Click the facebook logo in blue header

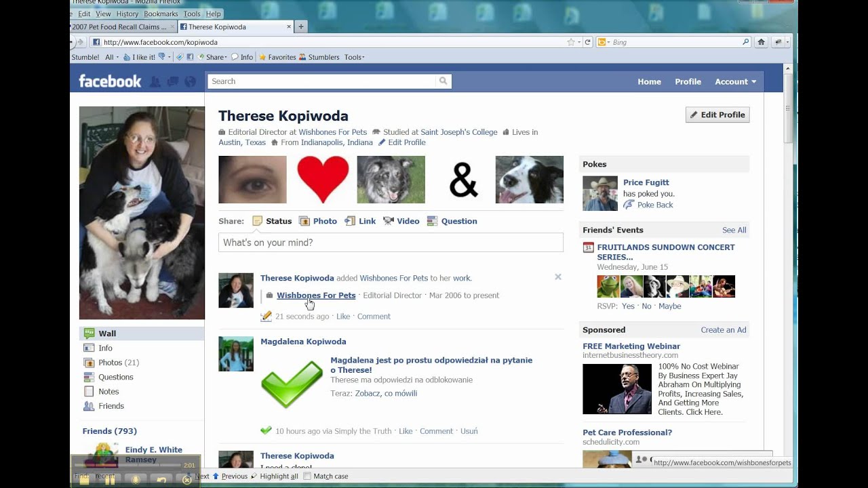[x=110, y=81]
